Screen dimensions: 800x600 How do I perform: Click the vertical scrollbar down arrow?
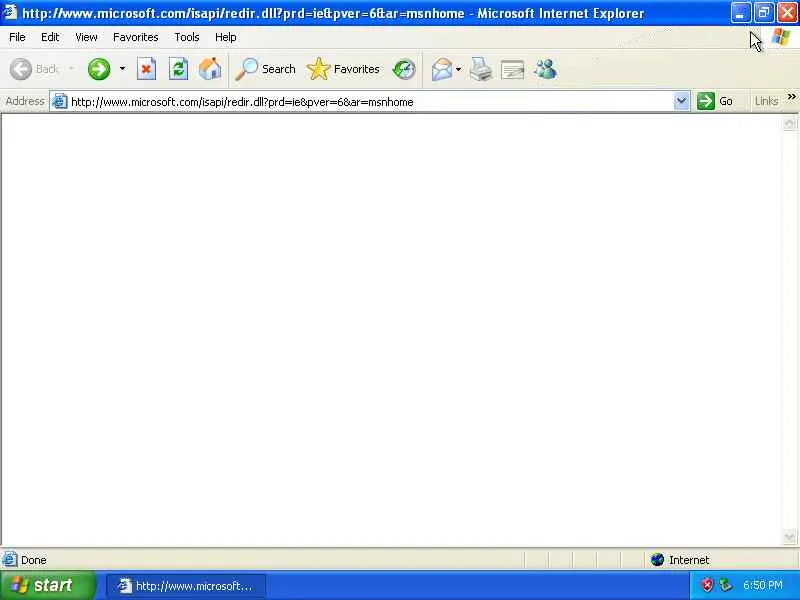tap(789, 537)
